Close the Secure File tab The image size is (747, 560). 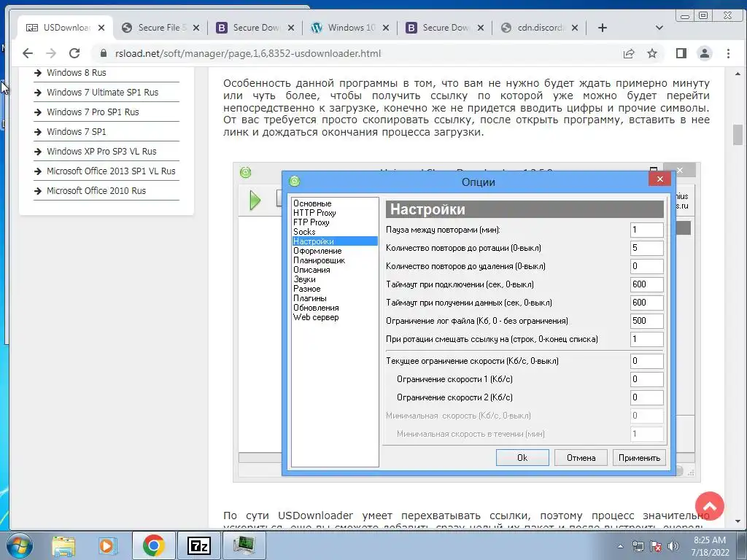coord(196,28)
